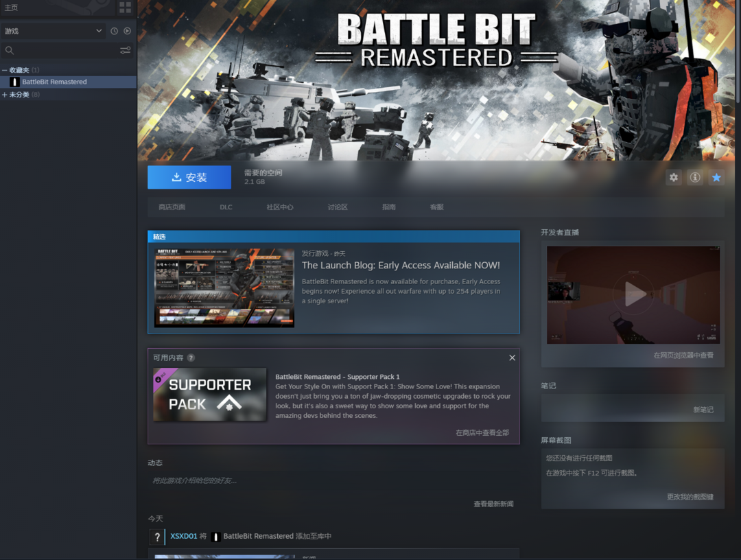Click the grid view icon beside 主页

pos(125,8)
